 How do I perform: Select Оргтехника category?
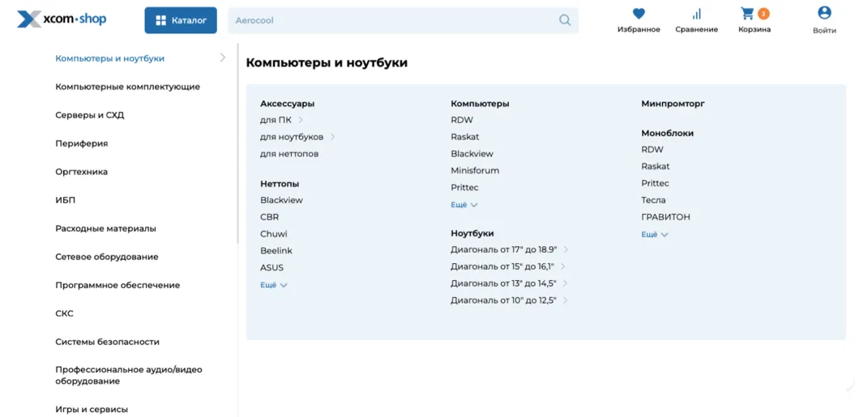pos(81,172)
